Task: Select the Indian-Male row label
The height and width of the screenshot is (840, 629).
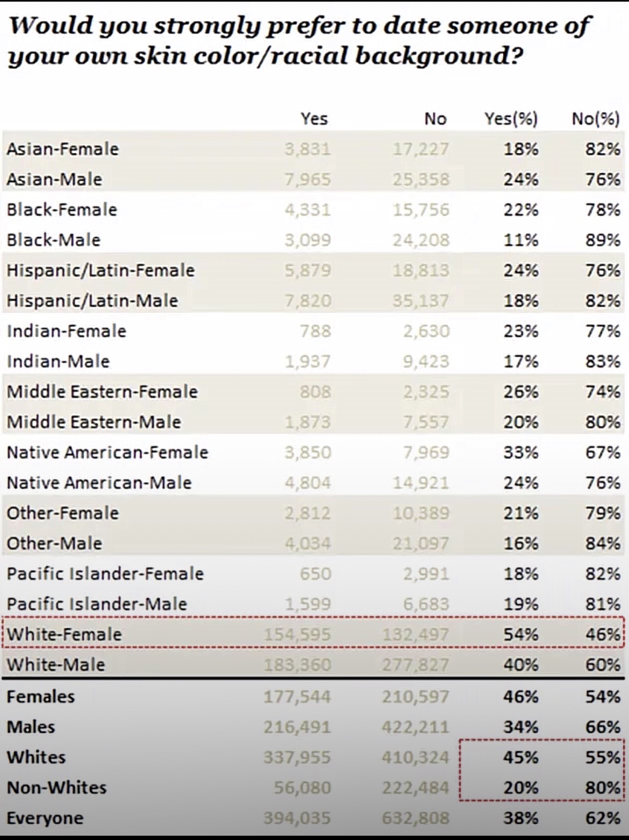Action: point(58,361)
